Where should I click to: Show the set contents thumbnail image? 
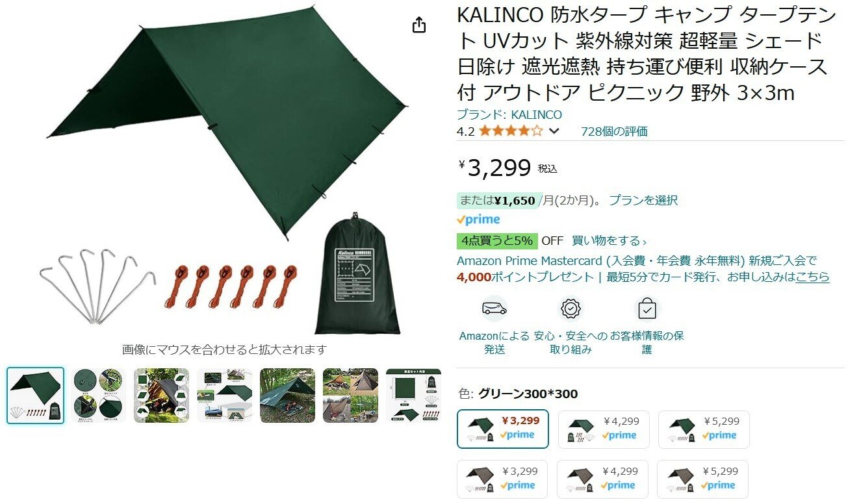coord(413,396)
